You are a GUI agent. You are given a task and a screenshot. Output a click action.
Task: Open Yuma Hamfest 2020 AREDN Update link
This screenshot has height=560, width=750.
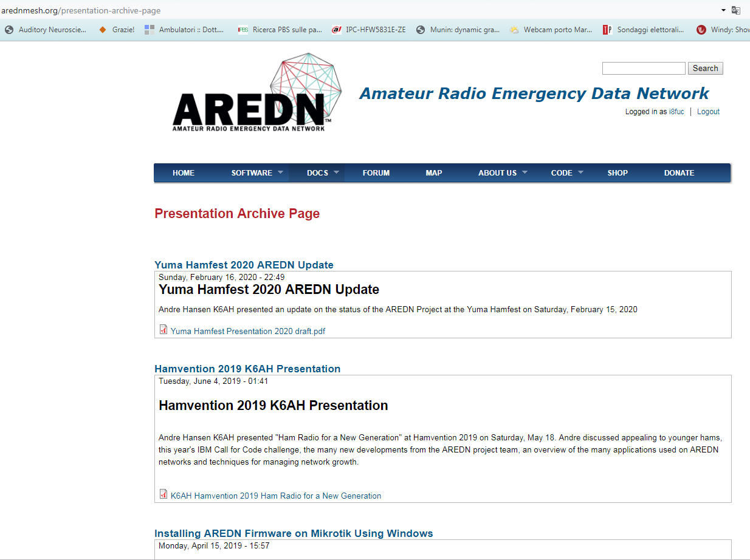coord(244,265)
